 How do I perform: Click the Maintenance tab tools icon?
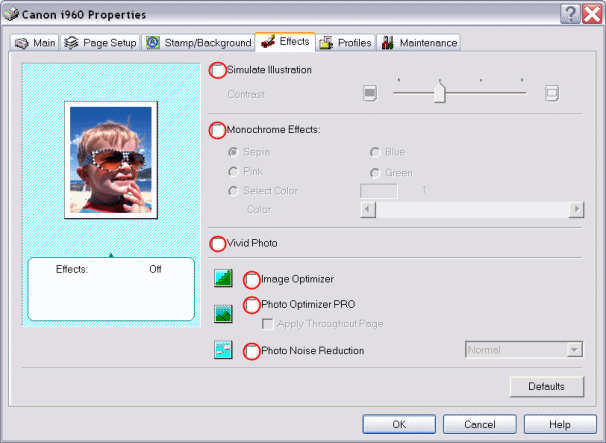tap(388, 43)
